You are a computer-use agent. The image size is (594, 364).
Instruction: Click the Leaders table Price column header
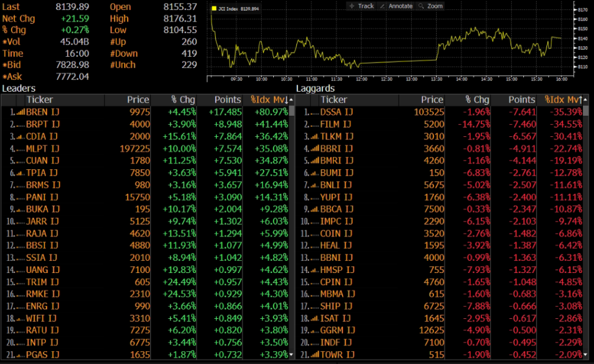click(x=137, y=100)
